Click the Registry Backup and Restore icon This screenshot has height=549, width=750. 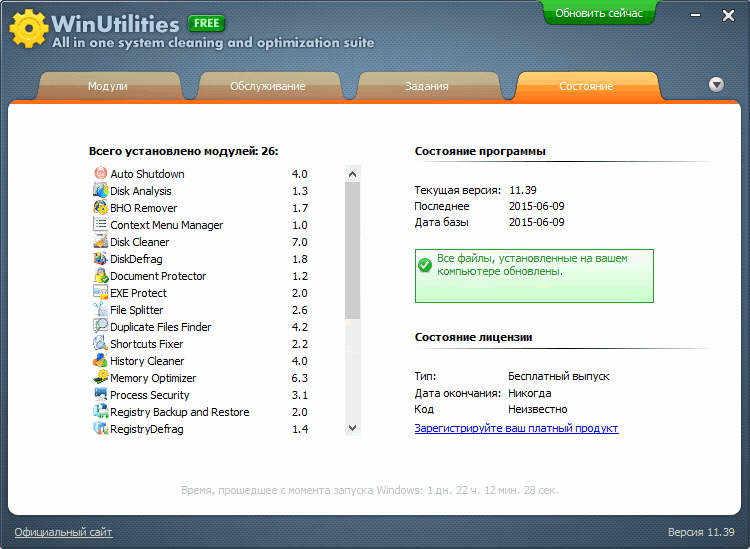[100, 411]
